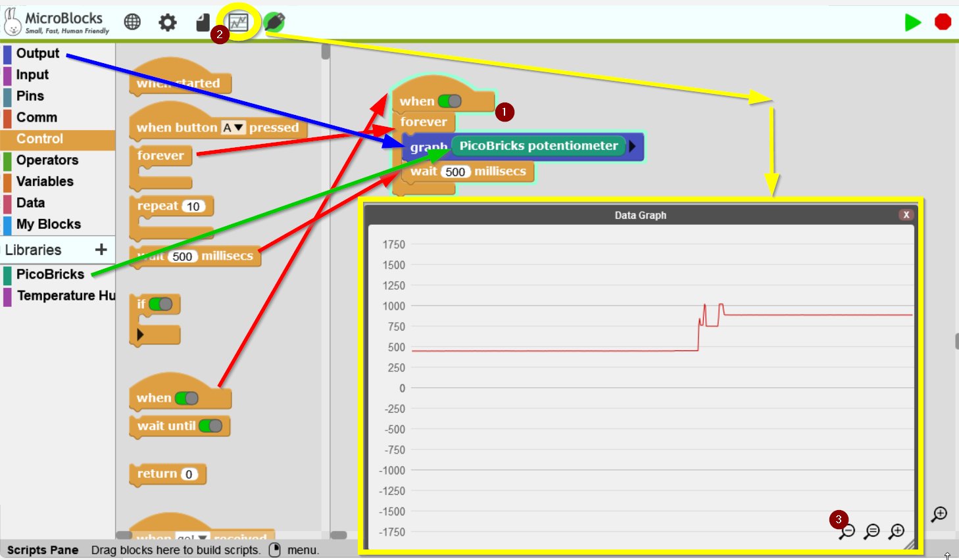
Task: Start all scripts with green arrow
Action: click(x=913, y=22)
